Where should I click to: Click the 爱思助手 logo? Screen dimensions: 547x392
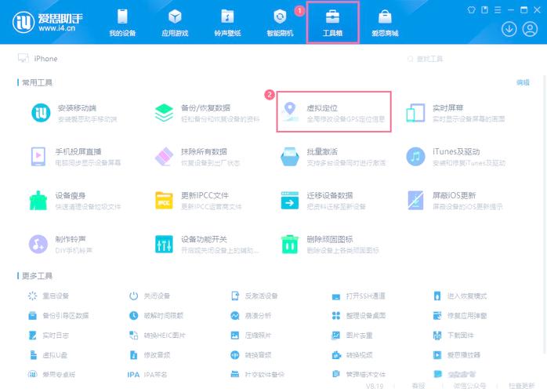48,22
